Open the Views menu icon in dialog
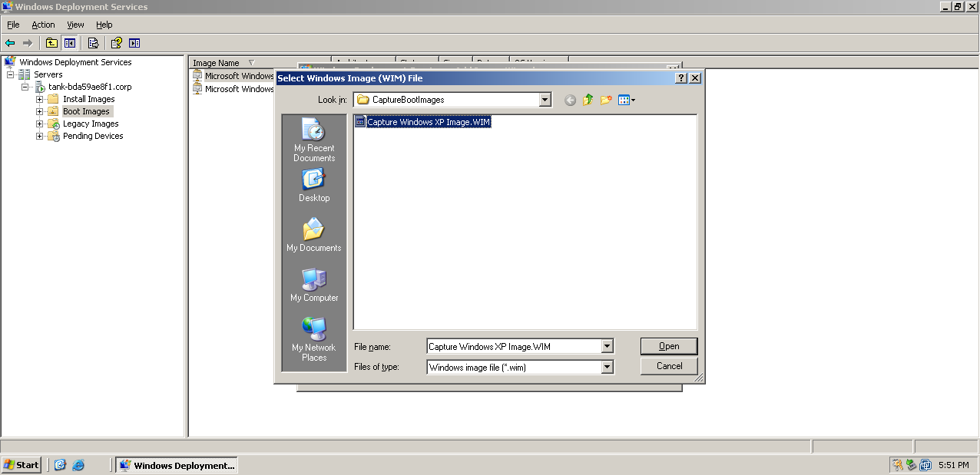Screen dimensions: 980x475 tap(627, 100)
